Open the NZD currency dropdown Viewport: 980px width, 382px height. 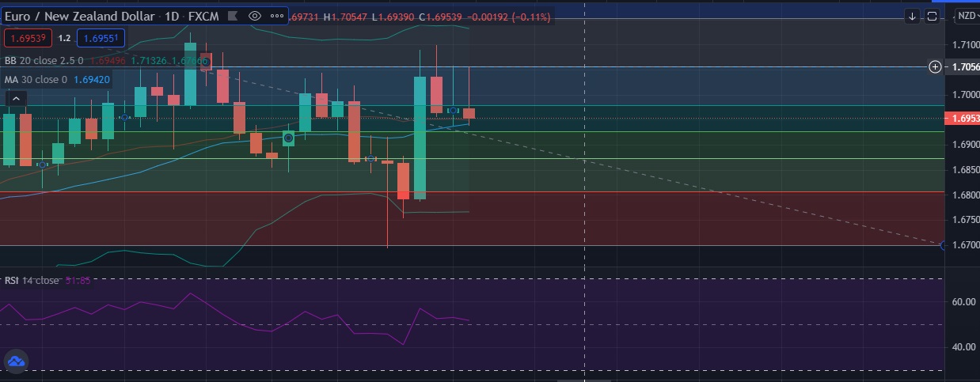[x=967, y=16]
